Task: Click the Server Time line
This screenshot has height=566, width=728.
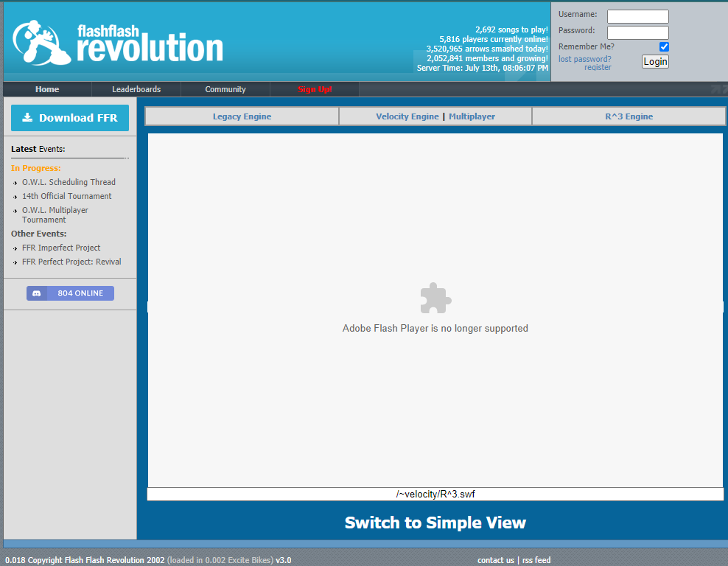Action: point(483,68)
